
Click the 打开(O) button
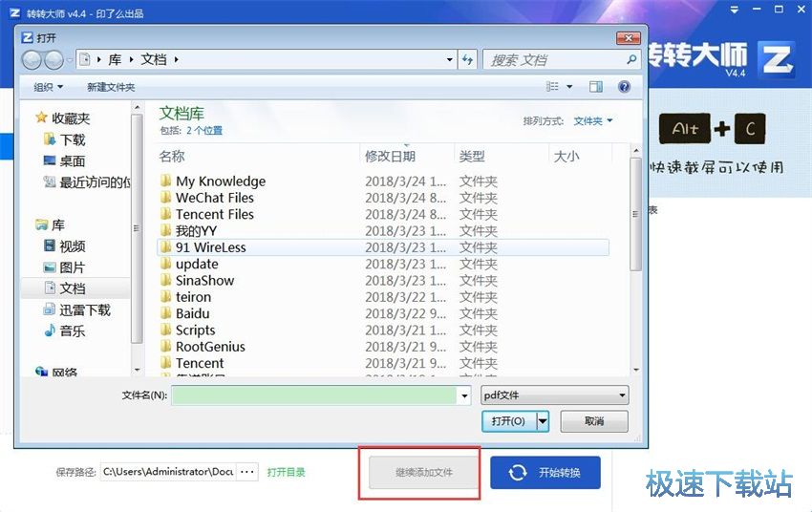tap(509, 421)
